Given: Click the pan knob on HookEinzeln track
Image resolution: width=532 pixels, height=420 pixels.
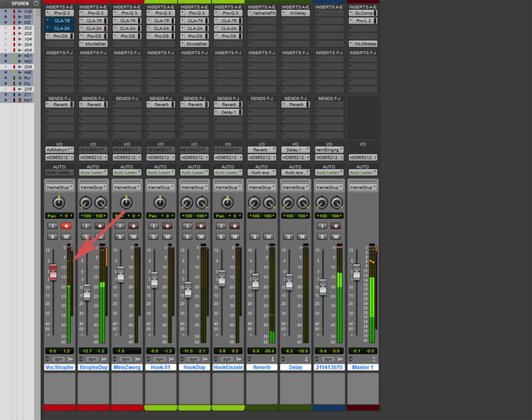Looking at the screenshot, I should (x=227, y=203).
